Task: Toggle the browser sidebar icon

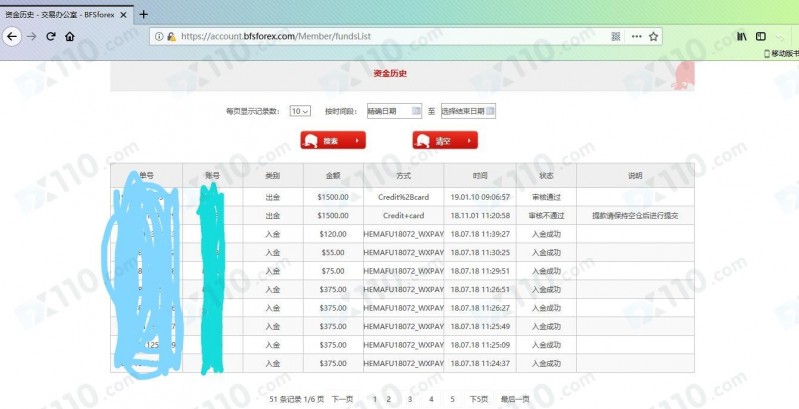Action: click(x=761, y=37)
